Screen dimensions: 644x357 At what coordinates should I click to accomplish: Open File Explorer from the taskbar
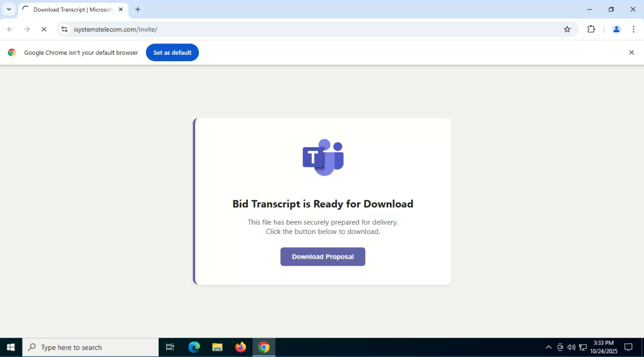coord(217,347)
